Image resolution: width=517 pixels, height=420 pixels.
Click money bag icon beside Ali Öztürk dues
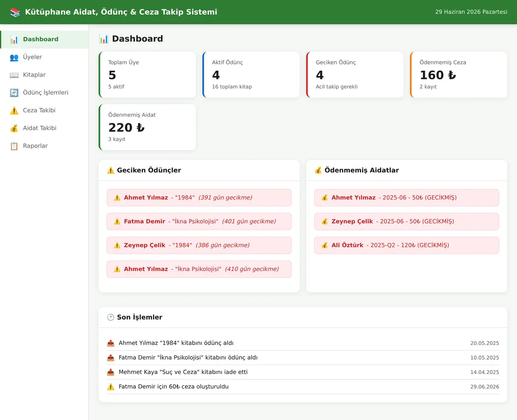point(325,245)
